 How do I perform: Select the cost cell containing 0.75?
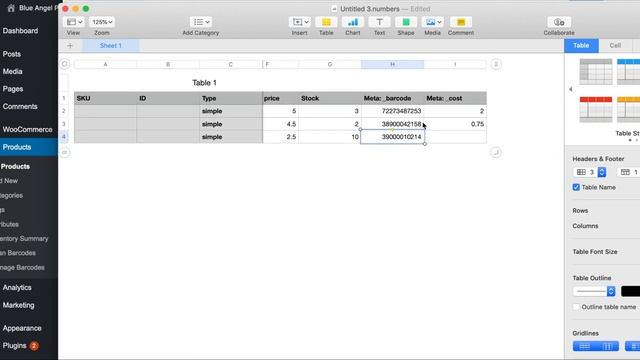coord(455,124)
